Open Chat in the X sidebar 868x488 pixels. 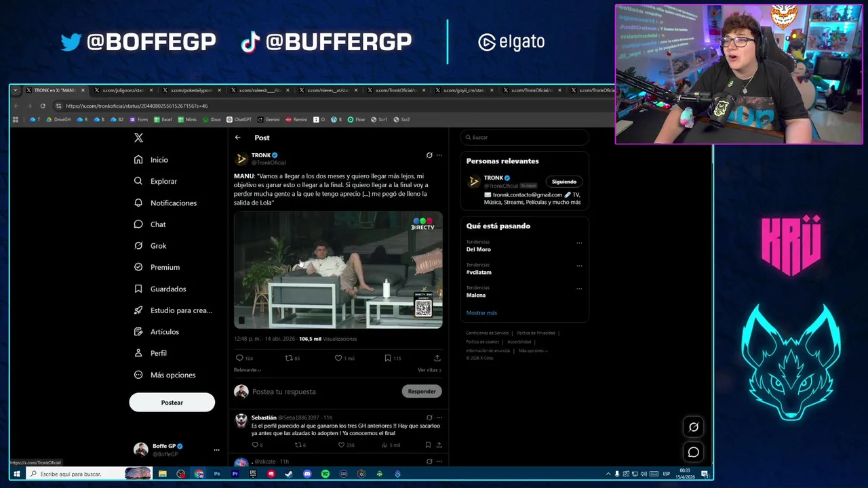(x=150, y=224)
